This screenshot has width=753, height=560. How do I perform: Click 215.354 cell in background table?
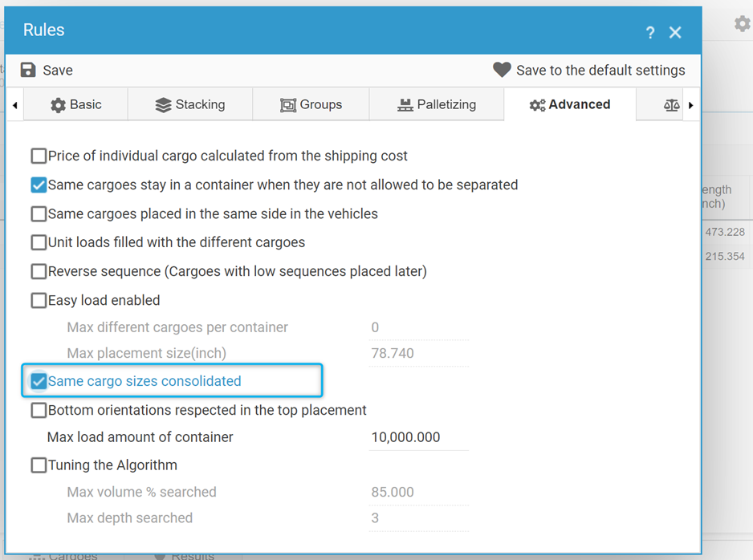tap(725, 256)
